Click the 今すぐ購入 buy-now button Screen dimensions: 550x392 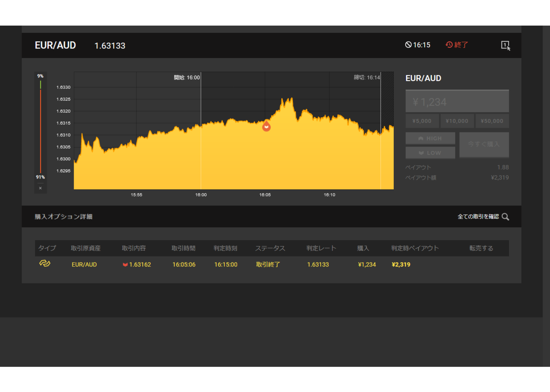(484, 145)
